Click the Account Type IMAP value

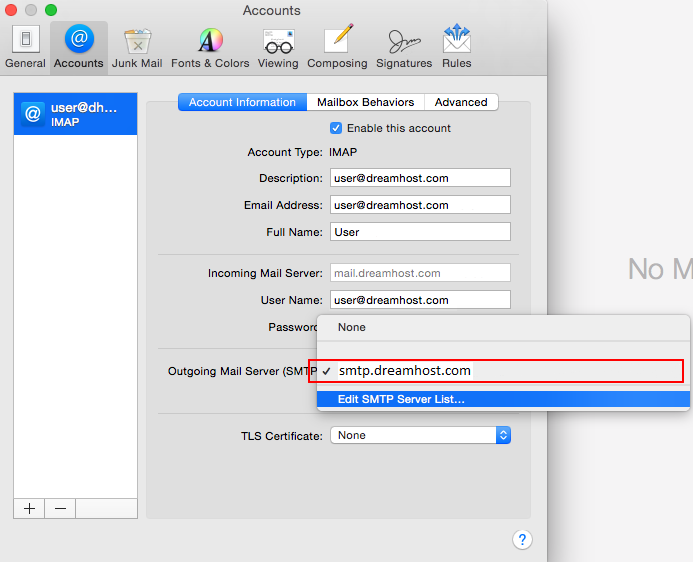[x=343, y=152]
